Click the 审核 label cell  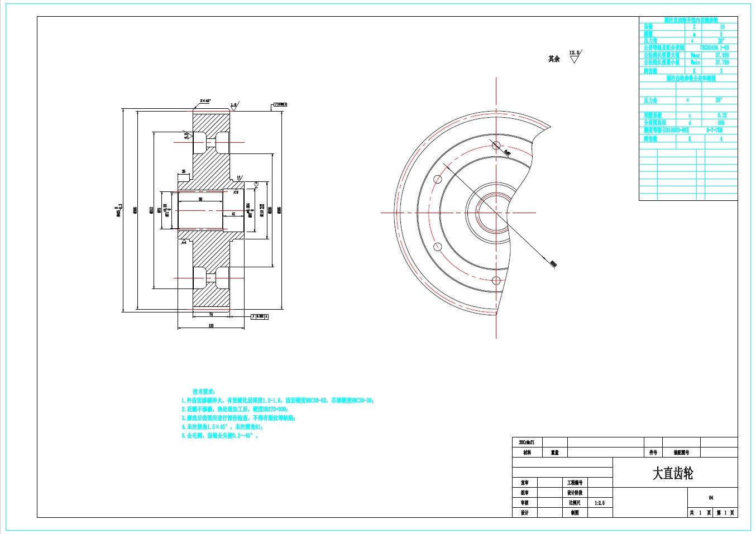525,503
